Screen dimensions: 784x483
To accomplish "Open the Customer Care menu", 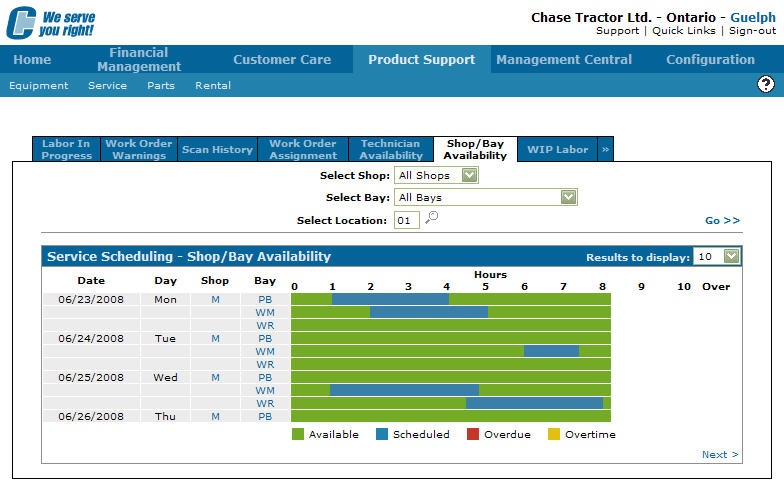I will 282,60.
